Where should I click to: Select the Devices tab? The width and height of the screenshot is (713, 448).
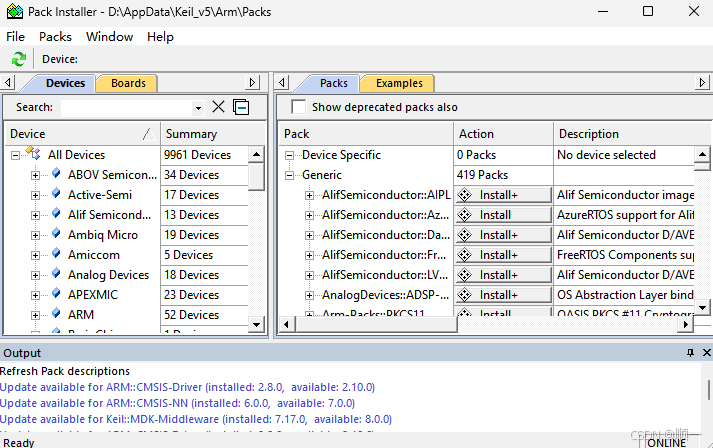pos(65,83)
